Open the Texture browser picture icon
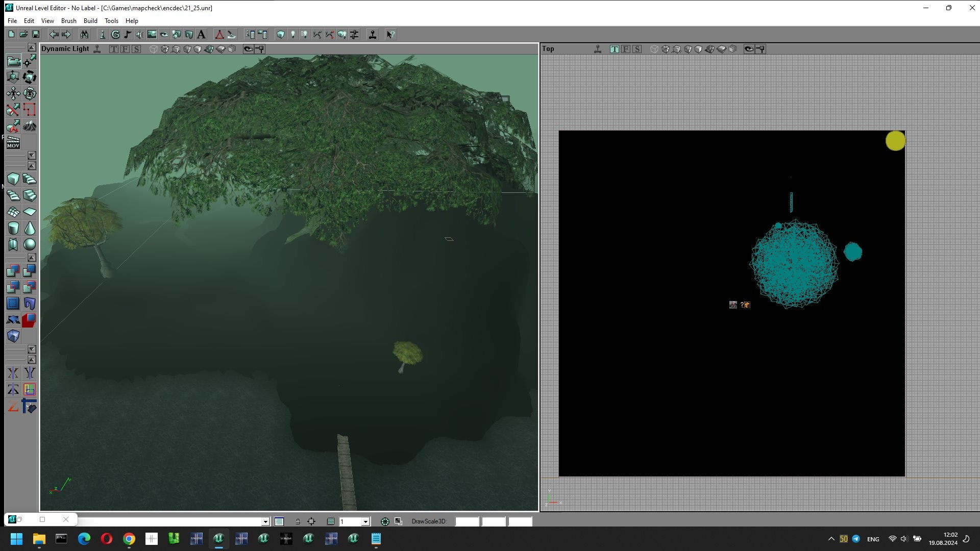980x551 pixels. click(152, 34)
